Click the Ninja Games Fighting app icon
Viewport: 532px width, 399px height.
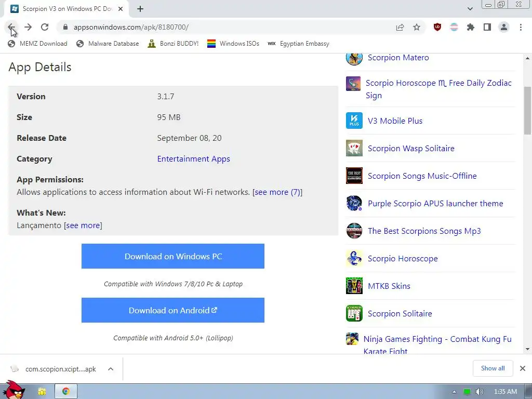click(352, 339)
